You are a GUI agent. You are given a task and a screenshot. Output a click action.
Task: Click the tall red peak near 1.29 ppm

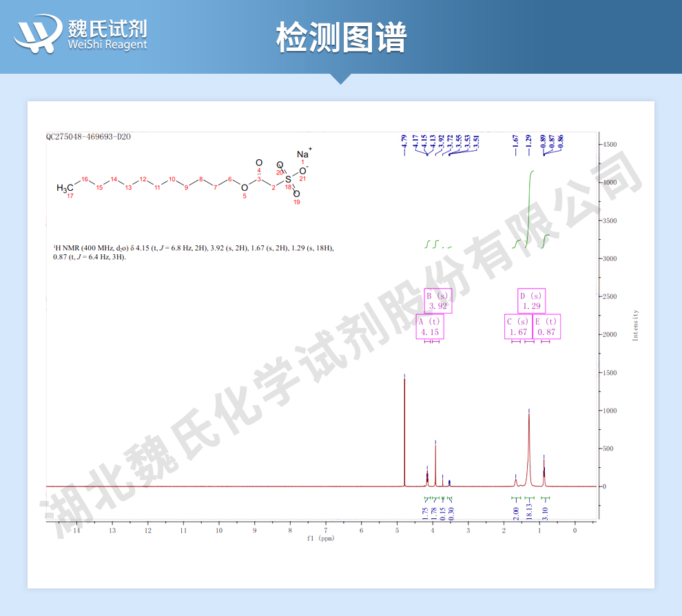click(x=528, y=448)
